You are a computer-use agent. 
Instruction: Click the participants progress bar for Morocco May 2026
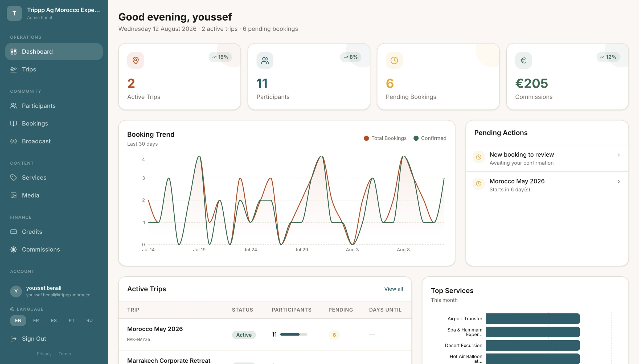click(x=294, y=334)
